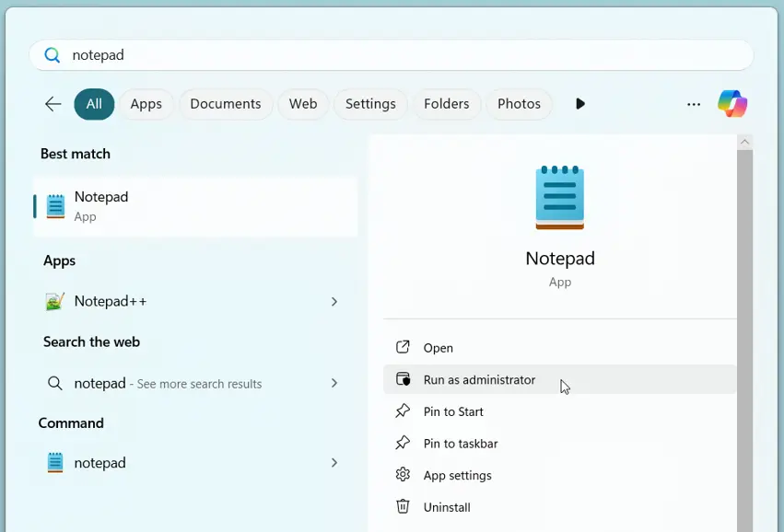Click the Uninstall trash icon

(x=402, y=507)
